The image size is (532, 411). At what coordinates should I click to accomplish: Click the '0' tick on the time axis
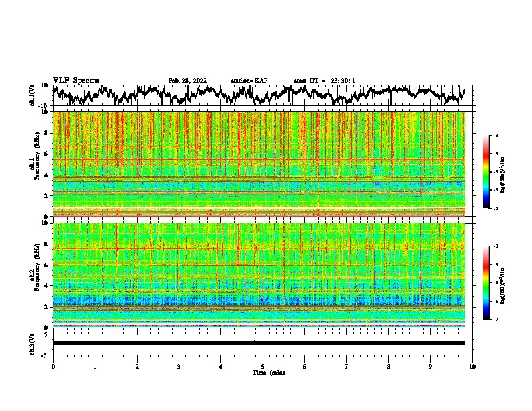coord(53,367)
